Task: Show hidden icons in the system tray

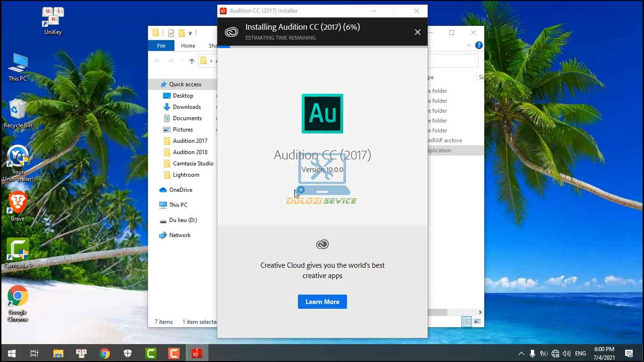Action: [x=521, y=354]
